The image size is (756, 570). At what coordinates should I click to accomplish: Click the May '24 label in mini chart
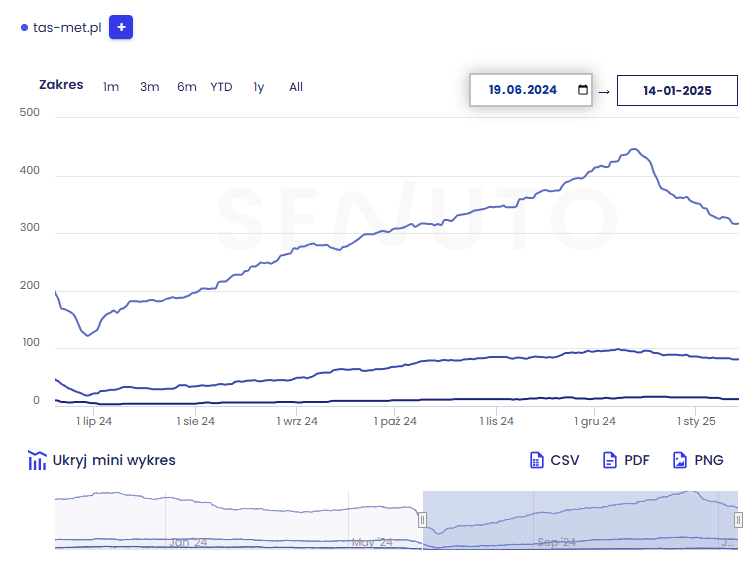(372, 543)
